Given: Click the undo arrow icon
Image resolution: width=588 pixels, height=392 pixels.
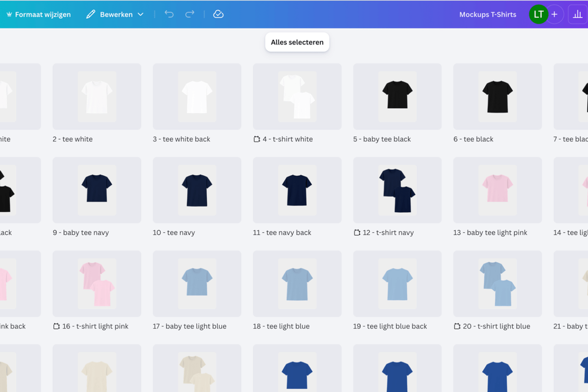Looking at the screenshot, I should coord(169,14).
